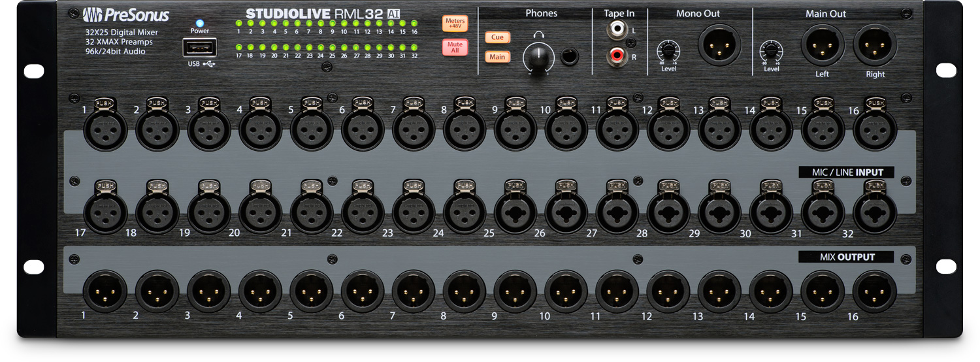
Task: Select the Main phones source button
Action: pos(497,57)
